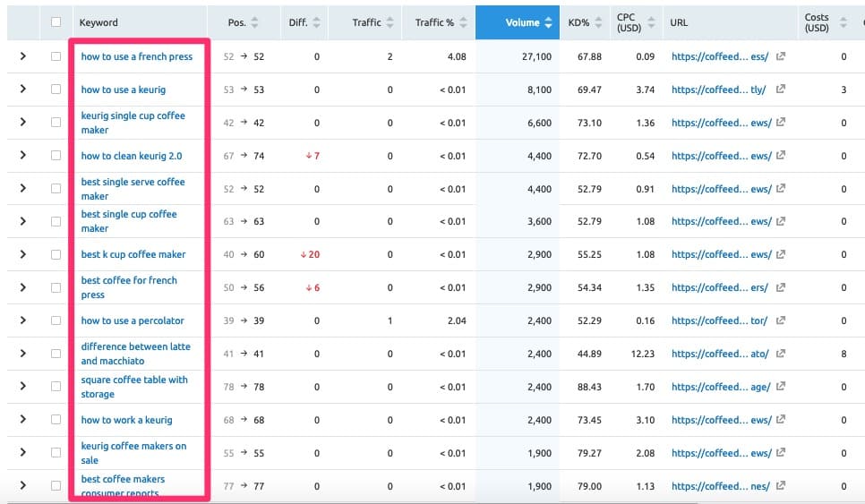Screen dimensions: 865x504
Task: Expand the how to use a french press row
Action: 23,56
